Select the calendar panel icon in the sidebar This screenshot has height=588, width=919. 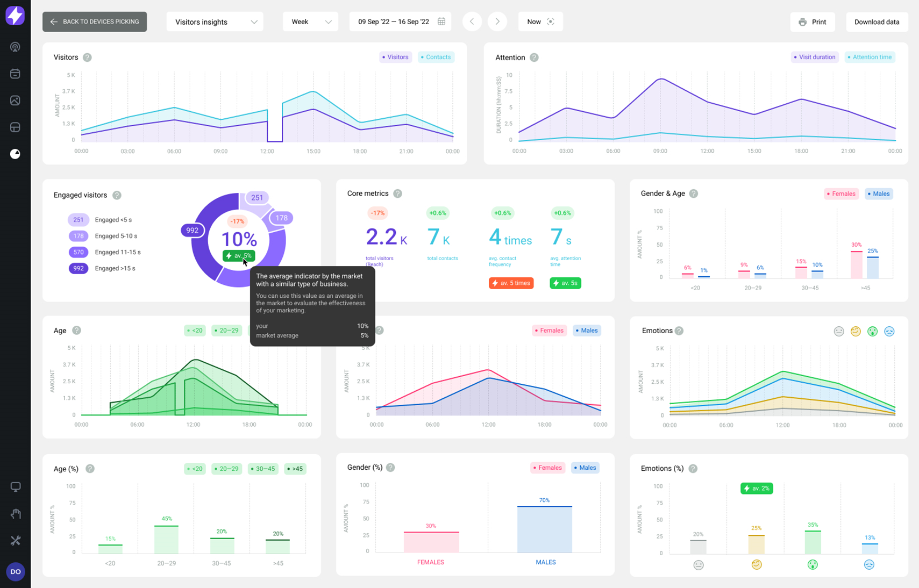click(x=15, y=74)
